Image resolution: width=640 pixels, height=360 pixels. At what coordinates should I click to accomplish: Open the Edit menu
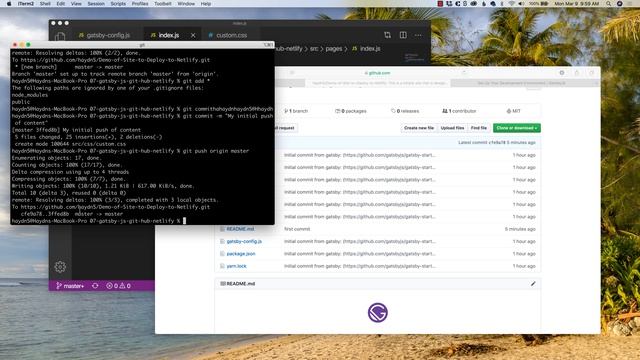click(61, 4)
